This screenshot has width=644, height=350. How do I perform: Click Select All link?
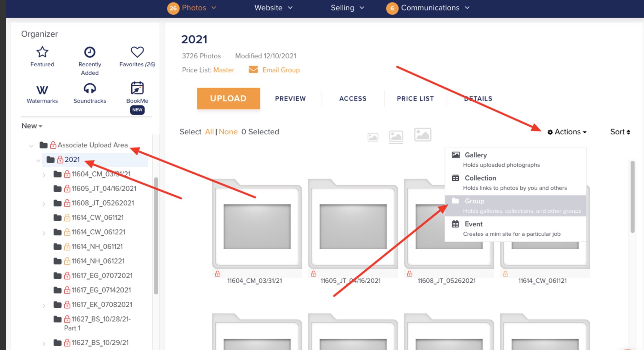point(209,132)
